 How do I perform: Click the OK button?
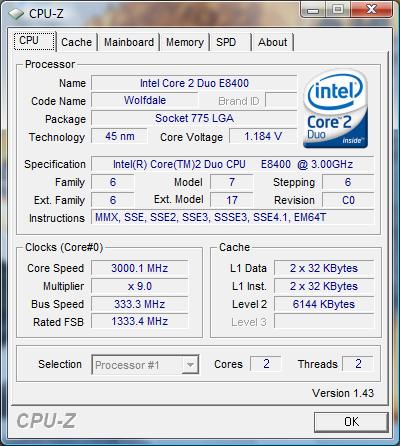click(x=351, y=422)
